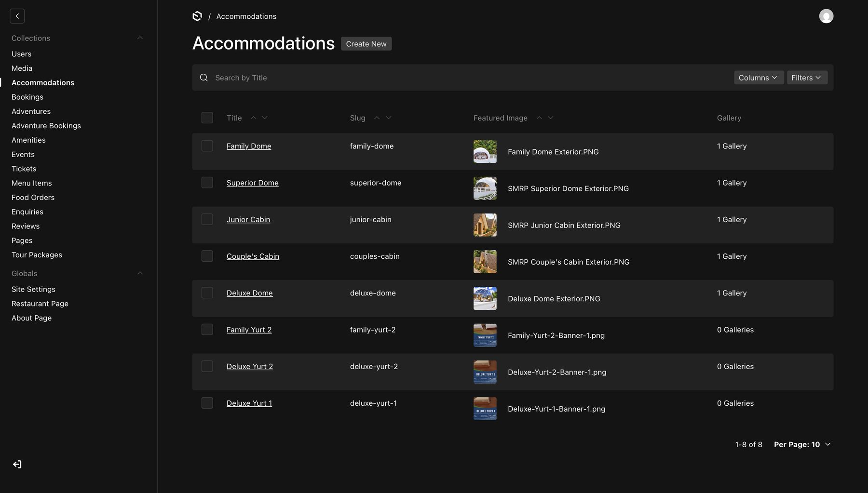The image size is (868, 493).
Task: Open SMRP Junior Cabin Exterior thumbnail
Action: (x=485, y=225)
